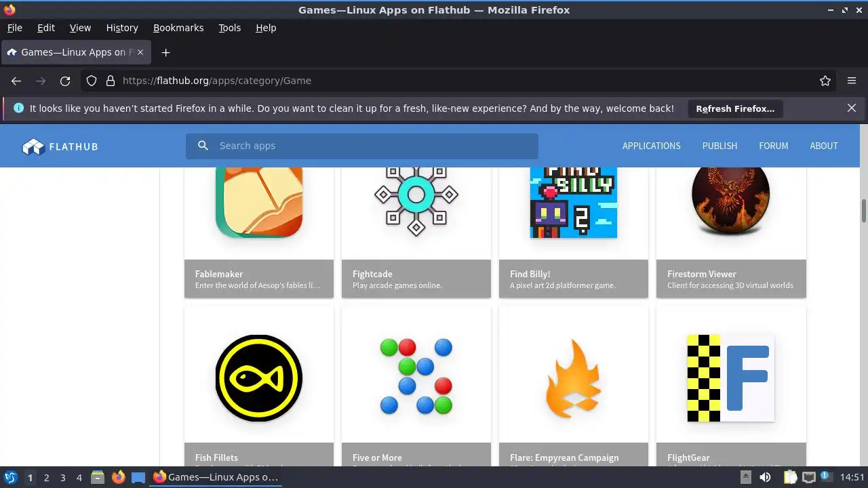This screenshot has height=488, width=868.
Task: Click the page vertical scrollbar thumb
Action: [x=864, y=211]
